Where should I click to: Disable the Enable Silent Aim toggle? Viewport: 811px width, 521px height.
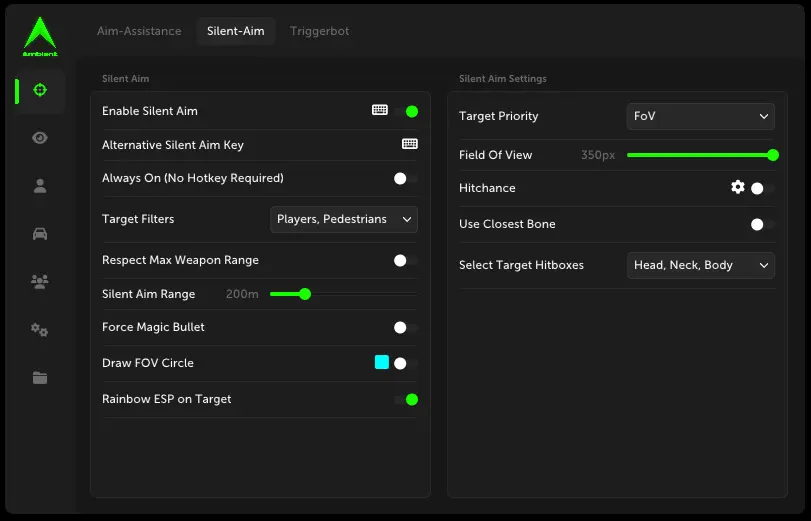406,111
